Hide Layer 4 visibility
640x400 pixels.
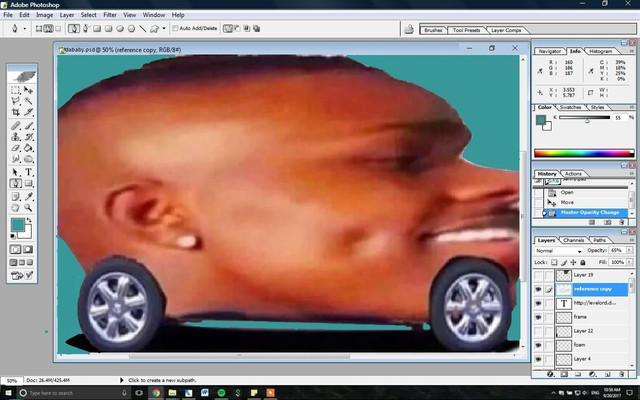538,359
